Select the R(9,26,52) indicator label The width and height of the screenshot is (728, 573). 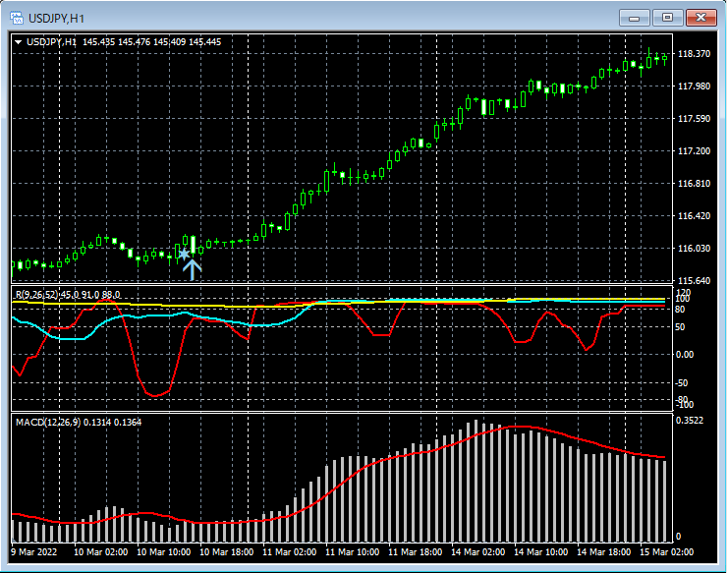click(36, 294)
